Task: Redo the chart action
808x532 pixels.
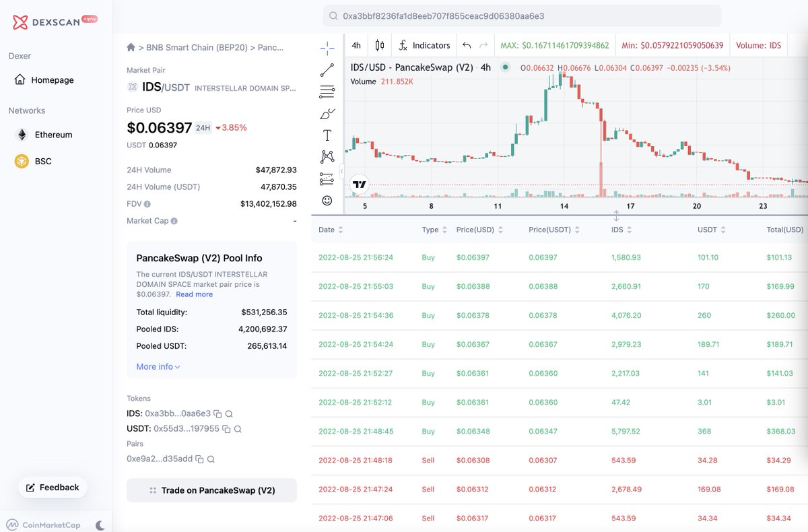Action: tap(483, 46)
